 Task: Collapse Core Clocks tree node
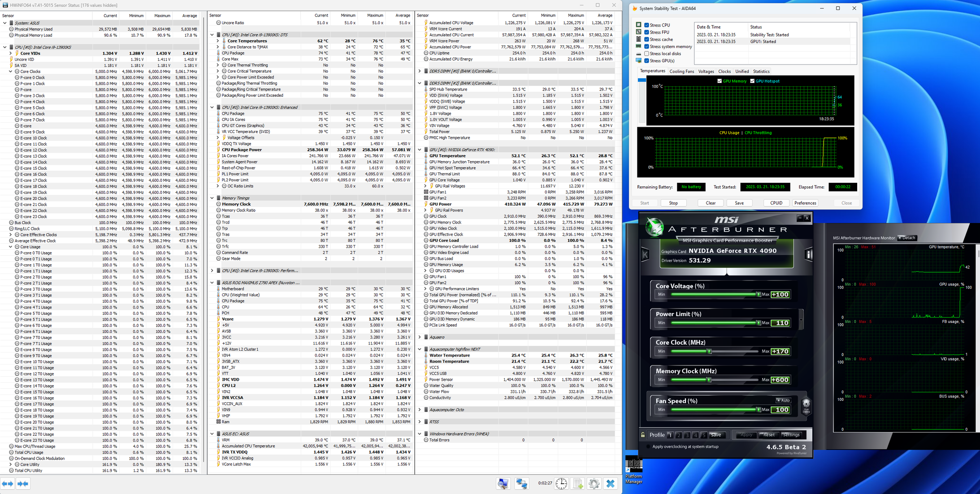point(11,71)
